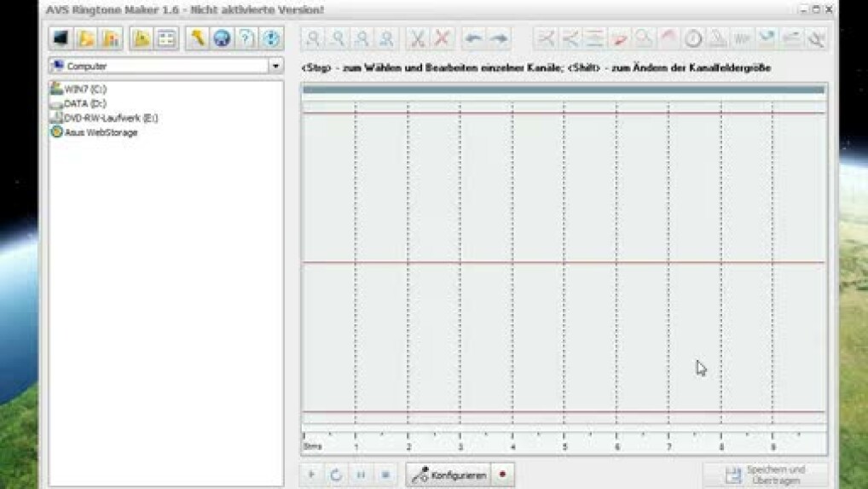Open Asus WebStorage in file tree
This screenshot has width=868, height=489.
pyautogui.click(x=100, y=132)
